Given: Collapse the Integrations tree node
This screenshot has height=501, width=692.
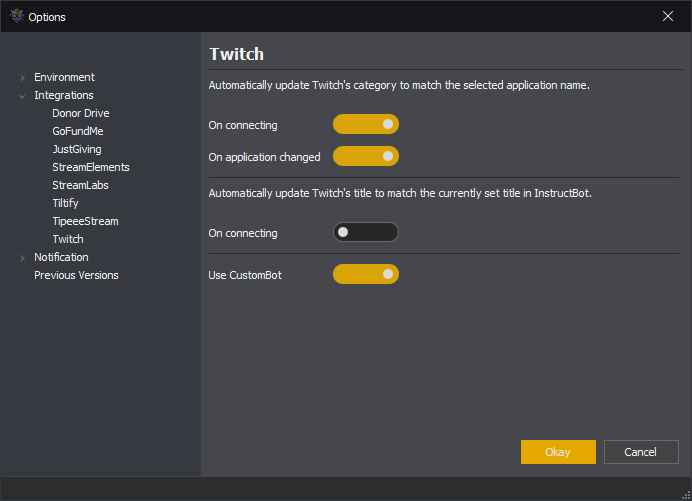Looking at the screenshot, I should (22, 96).
